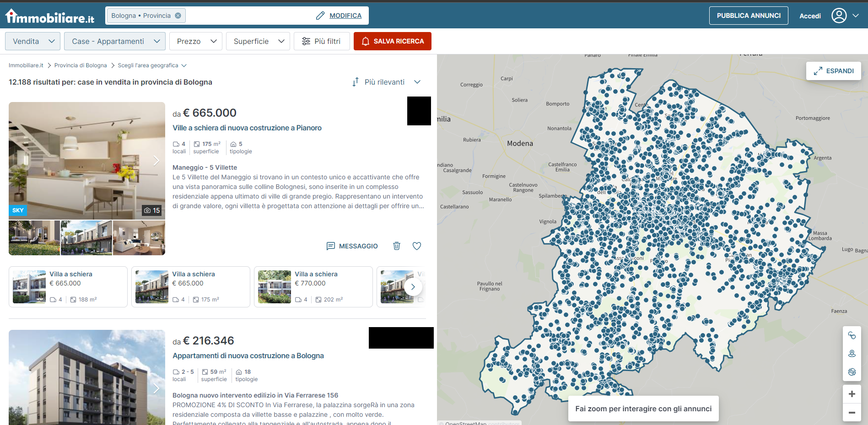Open the garden thumbnail of Pianoro listing

[x=34, y=238]
